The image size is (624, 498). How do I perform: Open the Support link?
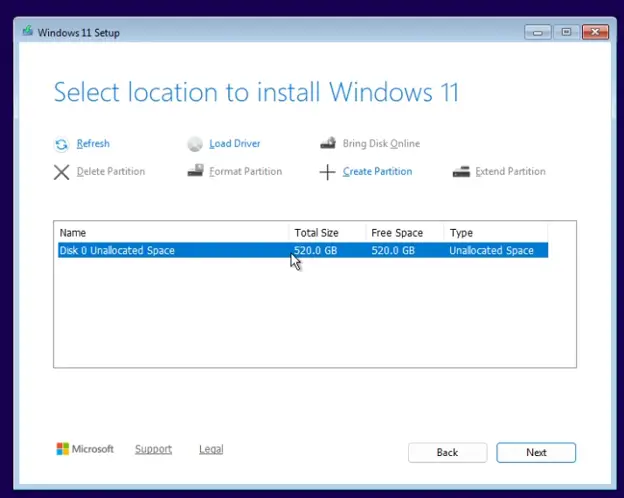pyautogui.click(x=153, y=449)
